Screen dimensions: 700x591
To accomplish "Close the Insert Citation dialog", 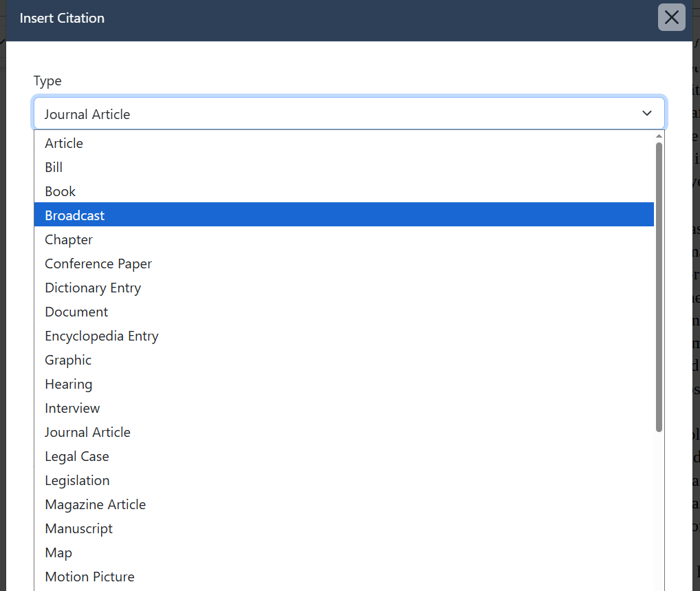I will click(671, 18).
